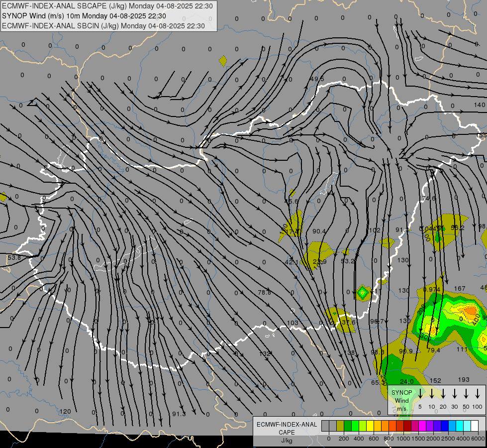
Task: Pick the bright cyan CAPE legend swatch
Action: click(459, 426)
